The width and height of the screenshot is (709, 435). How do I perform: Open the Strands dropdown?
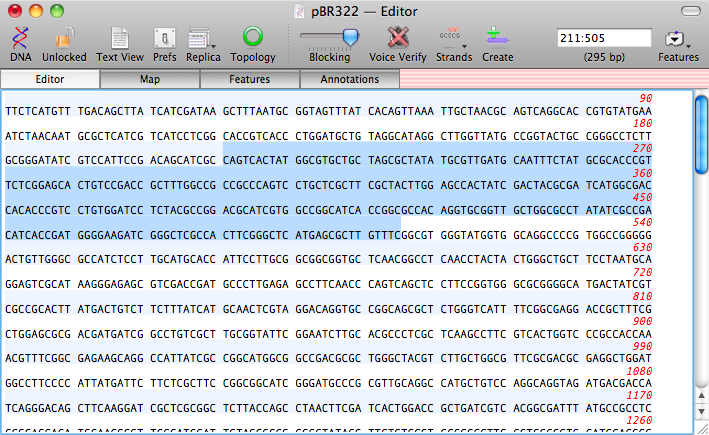pyautogui.click(x=455, y=38)
